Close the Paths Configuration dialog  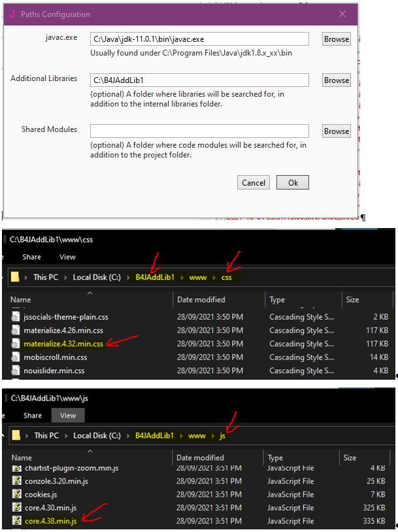[x=342, y=14]
